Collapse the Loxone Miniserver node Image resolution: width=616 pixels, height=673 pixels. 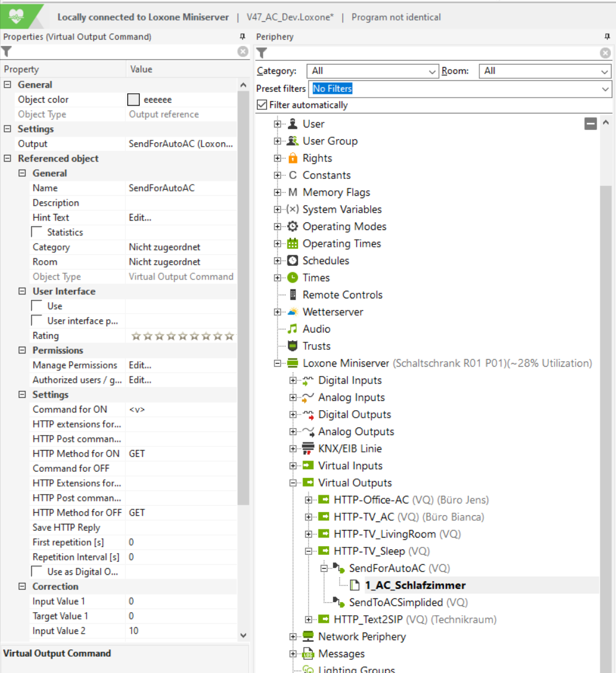click(278, 363)
